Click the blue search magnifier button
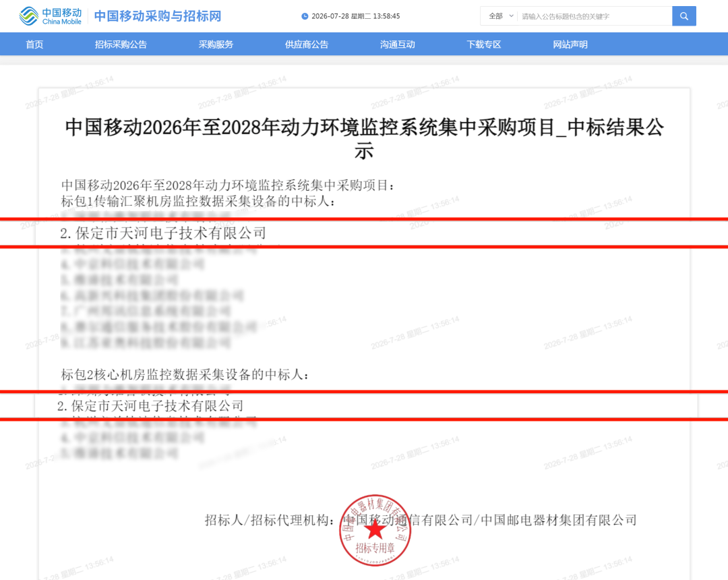Screen dimensions: 728x580 (x=684, y=16)
